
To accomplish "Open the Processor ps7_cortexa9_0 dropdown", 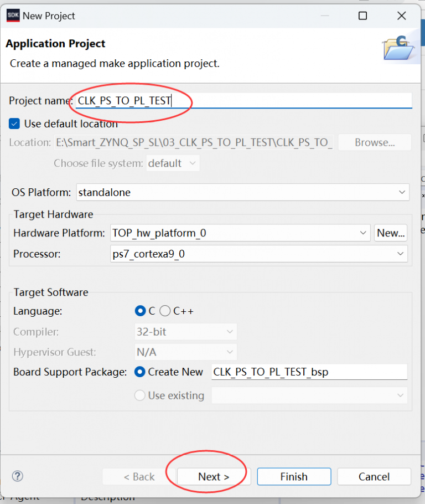I will [x=258, y=254].
